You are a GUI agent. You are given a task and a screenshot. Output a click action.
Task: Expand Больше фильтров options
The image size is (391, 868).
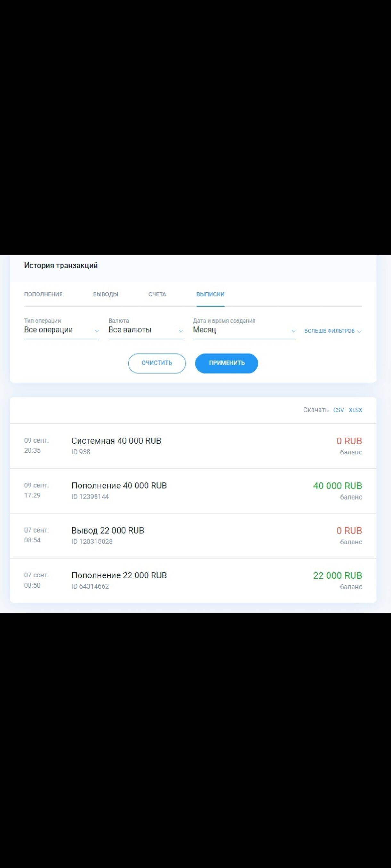point(329,331)
